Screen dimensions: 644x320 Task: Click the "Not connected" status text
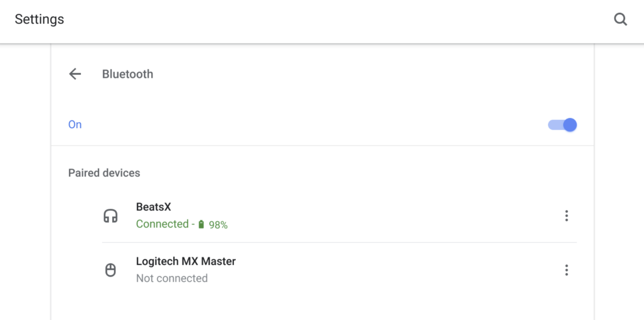coord(172,278)
